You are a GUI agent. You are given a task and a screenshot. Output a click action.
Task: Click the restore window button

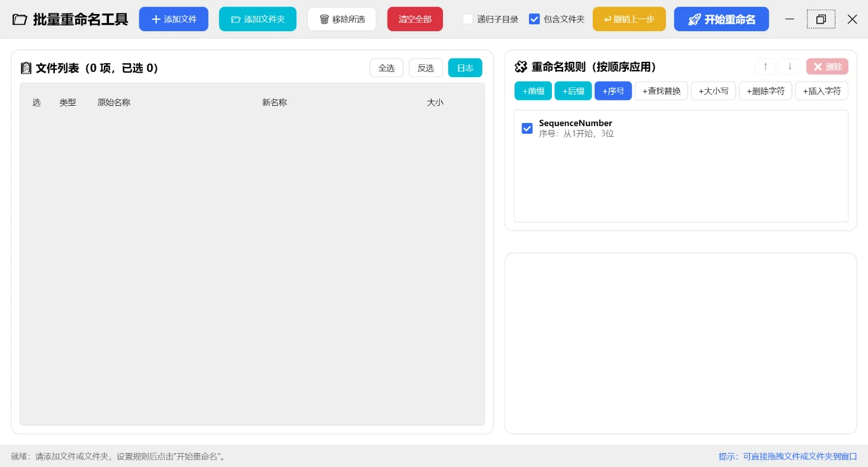tap(821, 19)
